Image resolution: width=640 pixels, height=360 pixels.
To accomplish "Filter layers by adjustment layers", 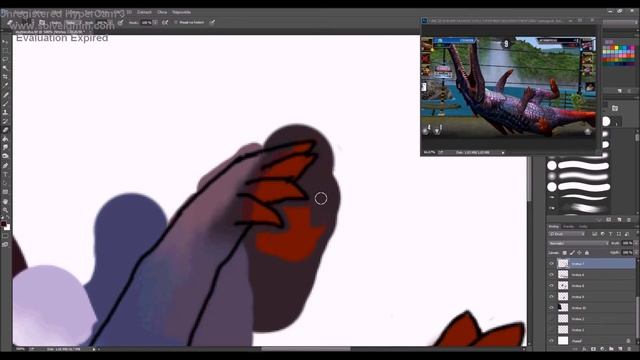I will [603, 234].
